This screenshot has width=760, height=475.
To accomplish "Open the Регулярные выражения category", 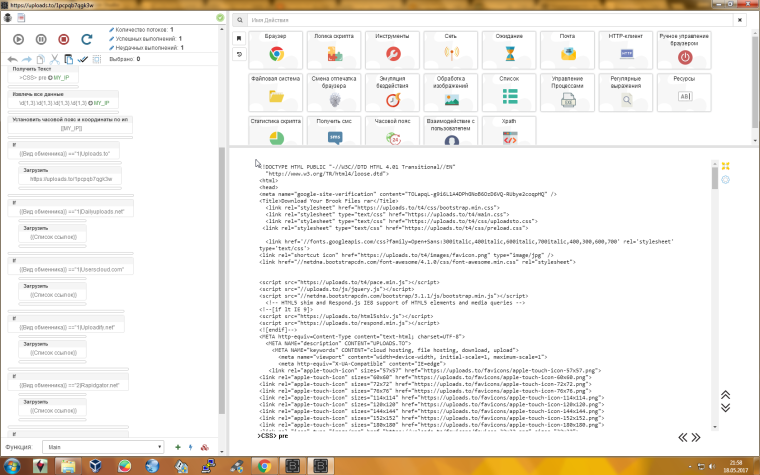I will pyautogui.click(x=627, y=92).
